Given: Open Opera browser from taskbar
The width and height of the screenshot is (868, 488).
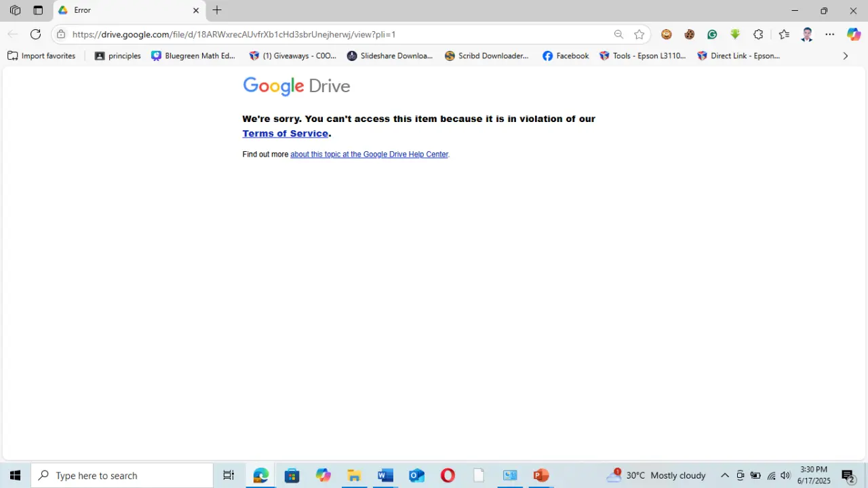Looking at the screenshot, I should pyautogui.click(x=448, y=476).
